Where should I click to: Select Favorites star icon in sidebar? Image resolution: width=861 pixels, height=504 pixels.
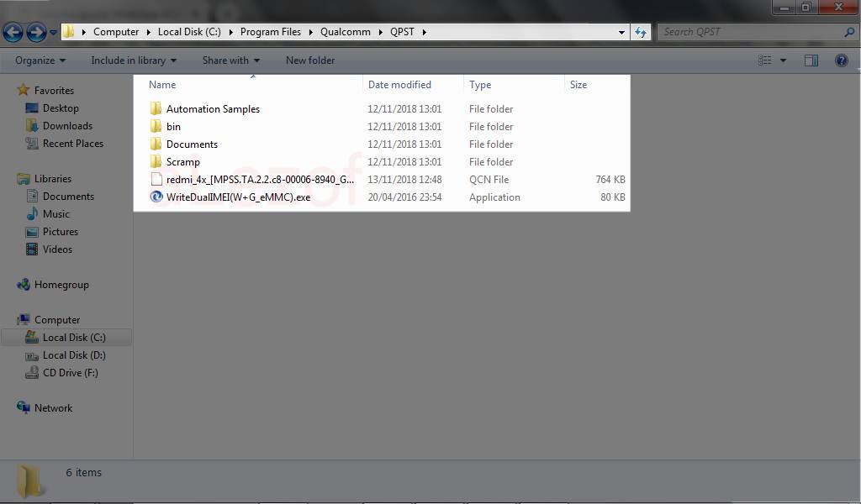click(x=23, y=89)
